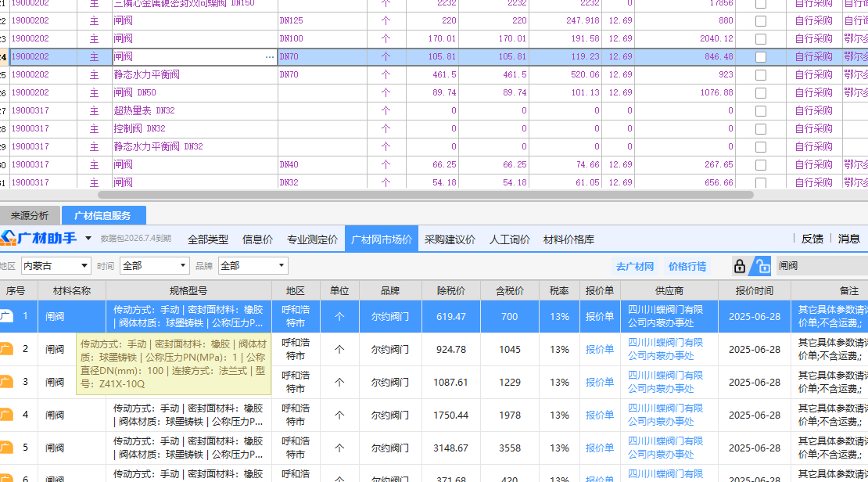The height and width of the screenshot is (482, 868).
Task: Open the arrow menu beside 广材助手
Action: pyautogui.click(x=88, y=239)
